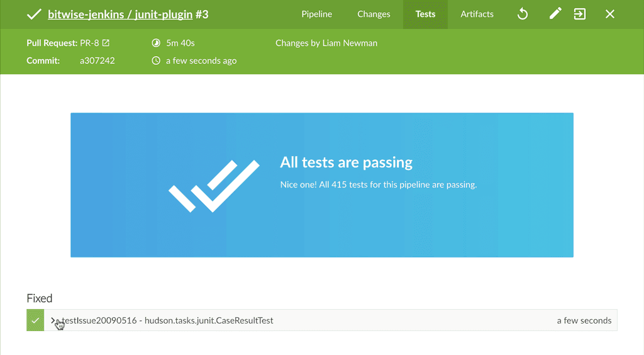Click the external link icon beside PR-8
The height and width of the screenshot is (355, 644).
point(106,43)
